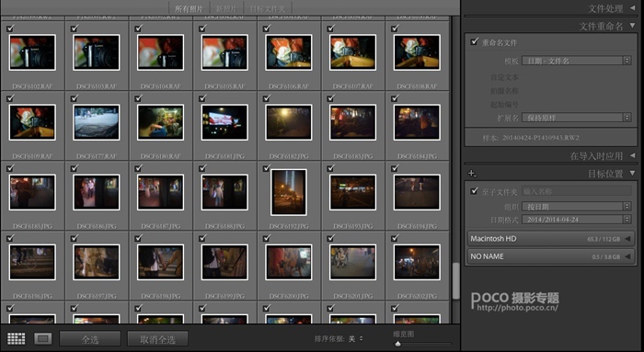Select the thumbnail of DSCF6202.JPG
The height and width of the screenshot is (352, 644).
(x=417, y=262)
